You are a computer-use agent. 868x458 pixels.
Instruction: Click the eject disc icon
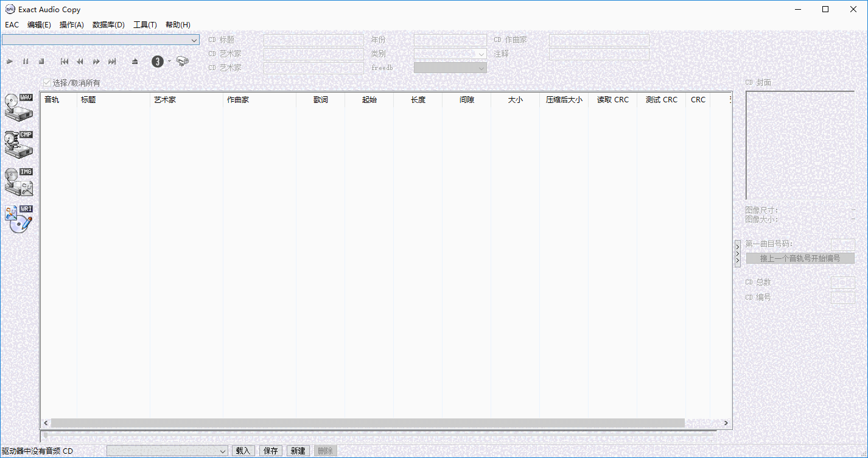point(135,61)
